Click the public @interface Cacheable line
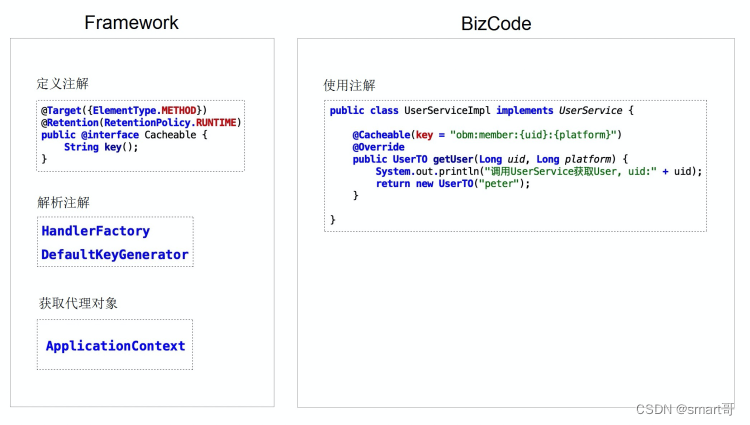Image resolution: width=750 pixels, height=425 pixels. click(x=124, y=135)
